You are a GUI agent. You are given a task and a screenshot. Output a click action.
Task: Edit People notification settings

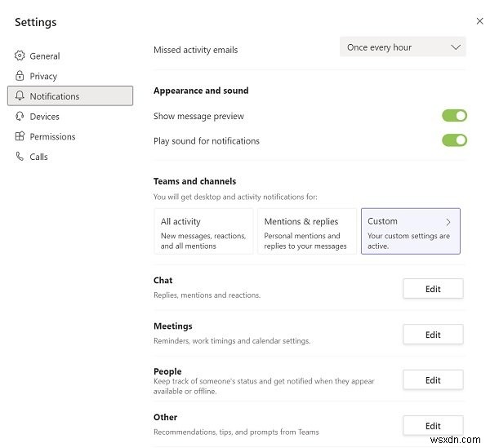433,380
